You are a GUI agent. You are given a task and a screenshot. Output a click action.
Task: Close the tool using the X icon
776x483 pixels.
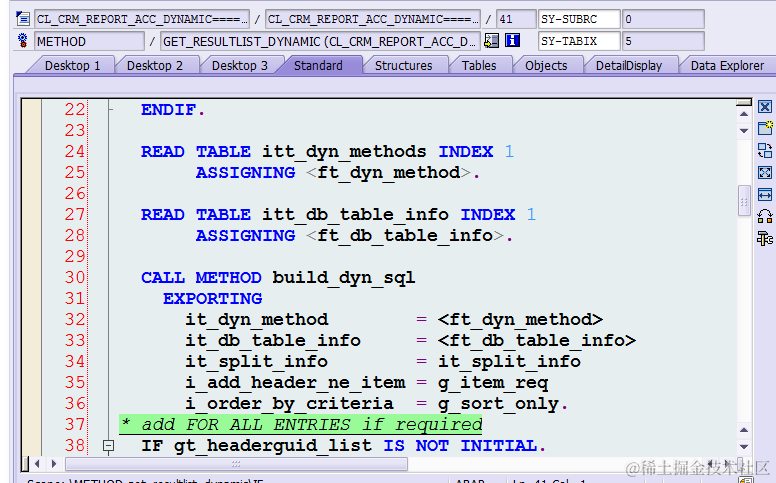coord(765,107)
